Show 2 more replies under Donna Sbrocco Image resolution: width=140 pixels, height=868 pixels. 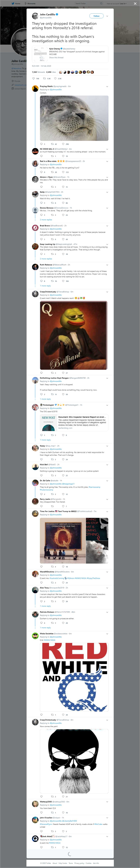[x=46, y=220]
